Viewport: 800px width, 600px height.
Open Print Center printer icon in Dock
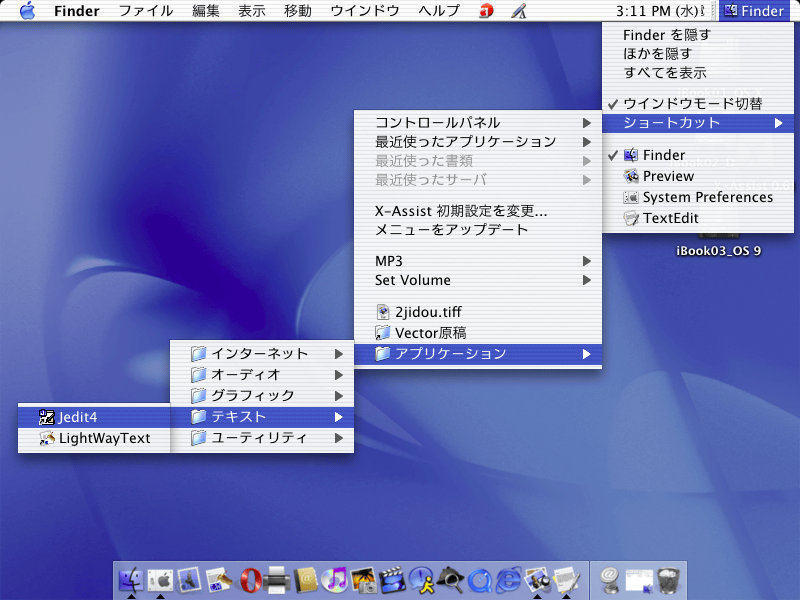(277, 580)
